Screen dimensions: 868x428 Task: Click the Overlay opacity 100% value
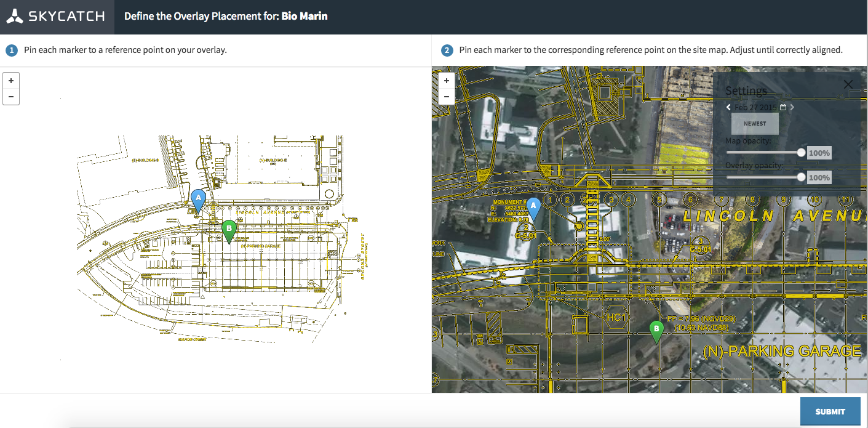[x=819, y=177]
